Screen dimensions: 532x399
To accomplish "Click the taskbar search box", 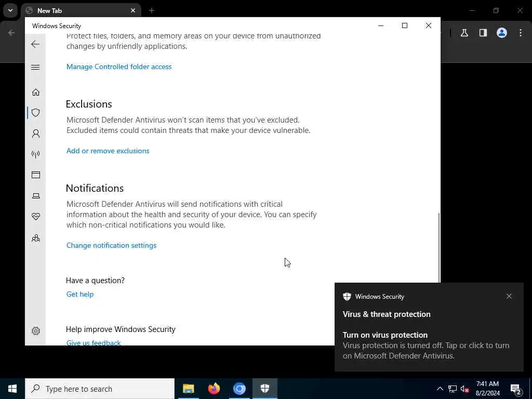I will [x=100, y=389].
